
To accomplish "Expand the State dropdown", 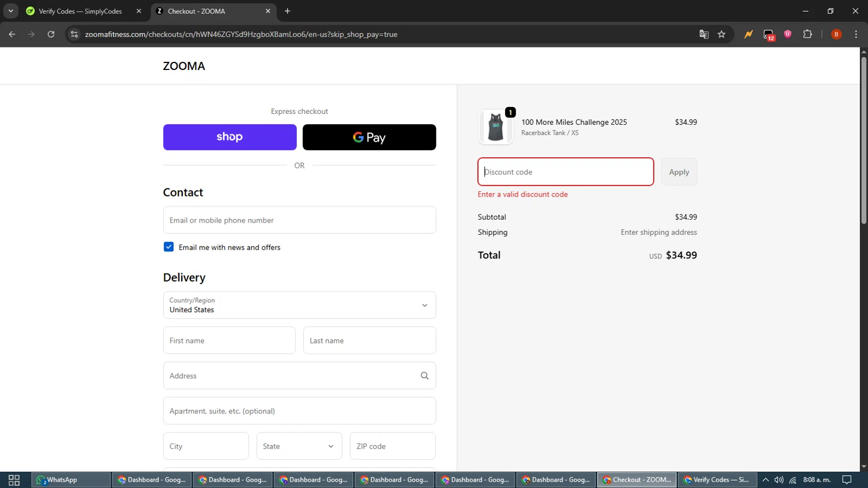I will coord(299,446).
